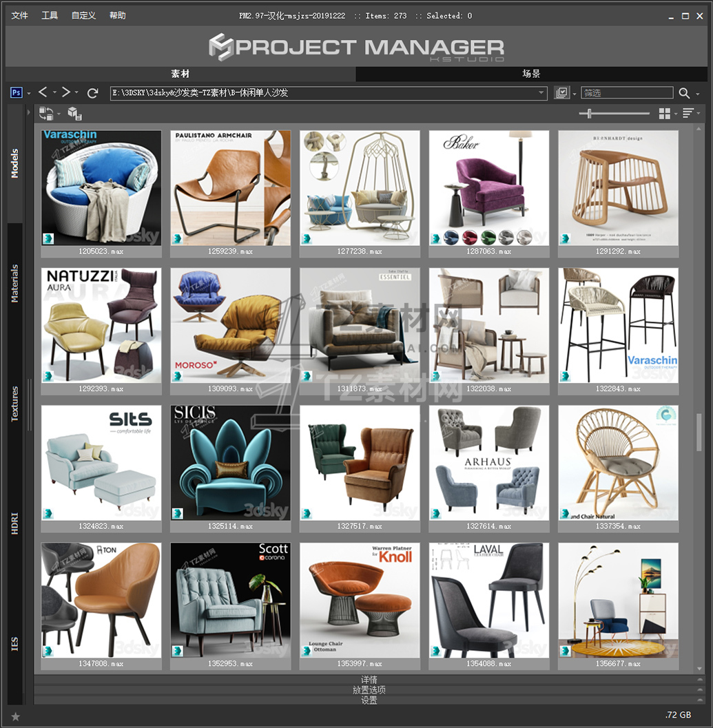Select the IES side tab

[x=15, y=644]
